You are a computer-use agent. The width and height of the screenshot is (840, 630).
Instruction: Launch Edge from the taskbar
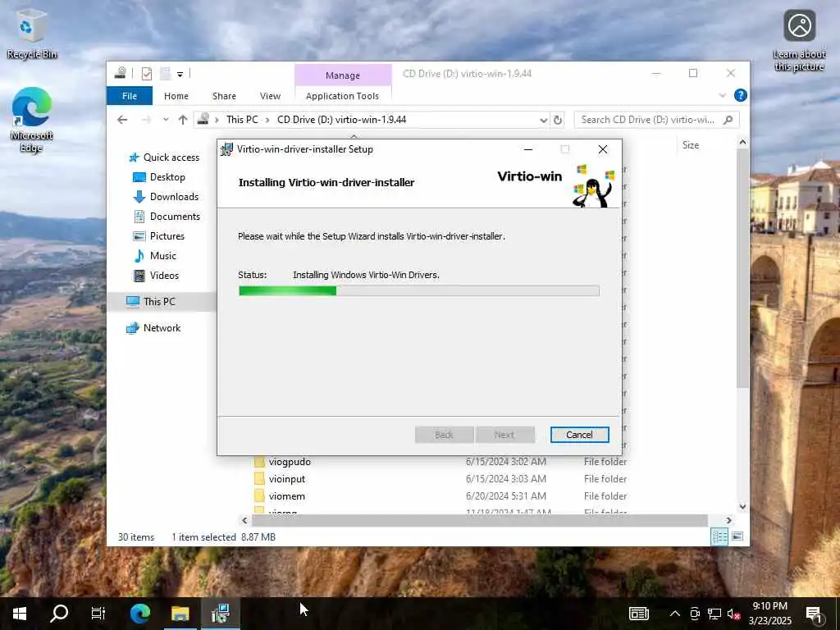click(140, 614)
